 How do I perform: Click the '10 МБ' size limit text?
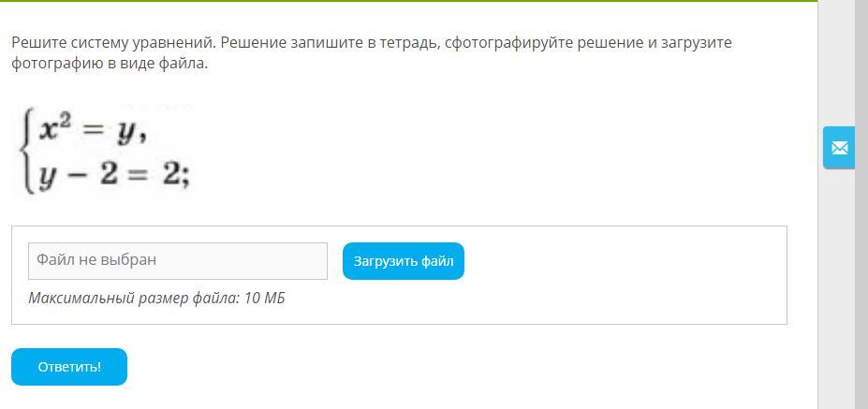[263, 299]
